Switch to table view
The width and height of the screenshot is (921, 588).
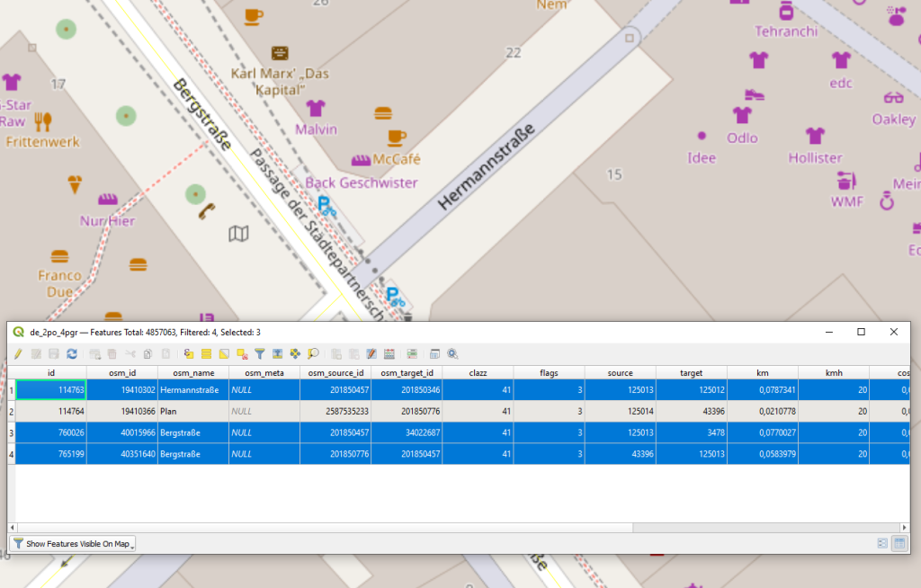899,543
